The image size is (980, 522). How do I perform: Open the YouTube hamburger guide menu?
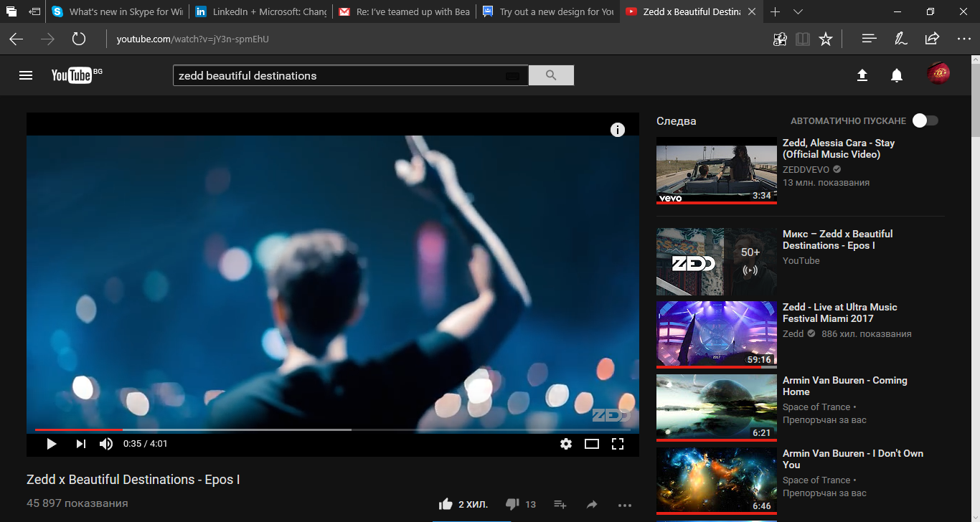pyautogui.click(x=26, y=75)
